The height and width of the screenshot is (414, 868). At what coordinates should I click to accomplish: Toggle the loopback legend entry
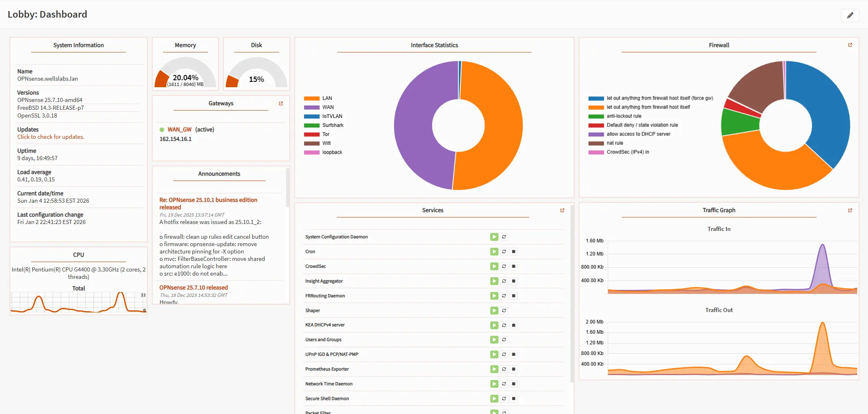323,152
